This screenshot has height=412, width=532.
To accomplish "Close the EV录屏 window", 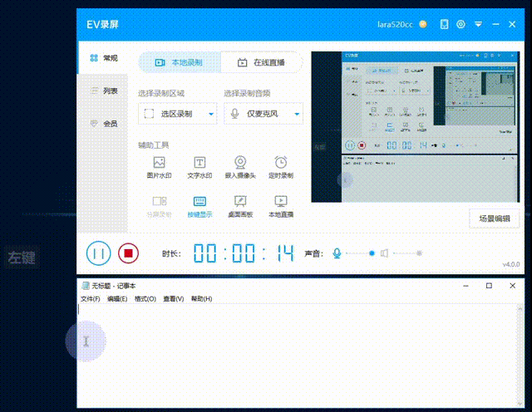I will (512, 24).
